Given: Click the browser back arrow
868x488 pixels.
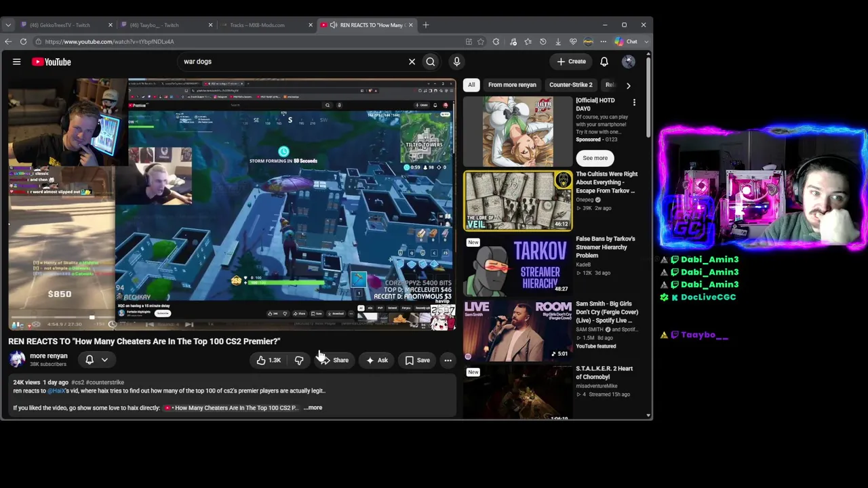Looking at the screenshot, I should (8, 41).
